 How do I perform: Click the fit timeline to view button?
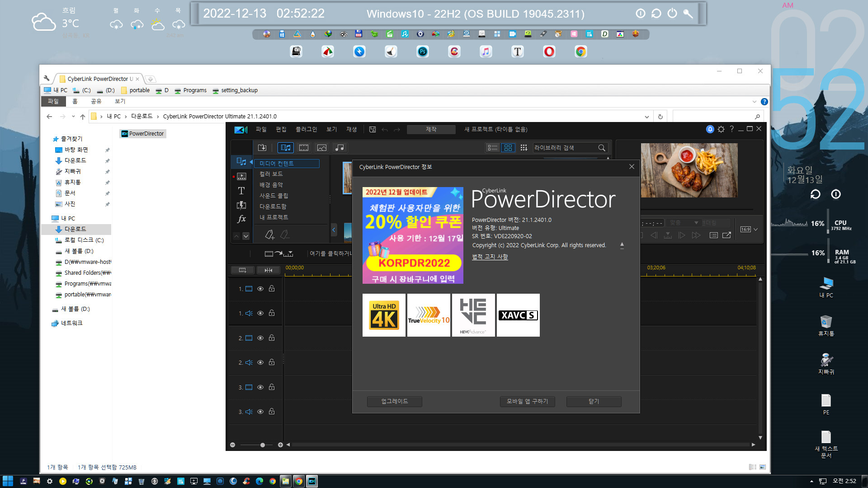(x=269, y=270)
